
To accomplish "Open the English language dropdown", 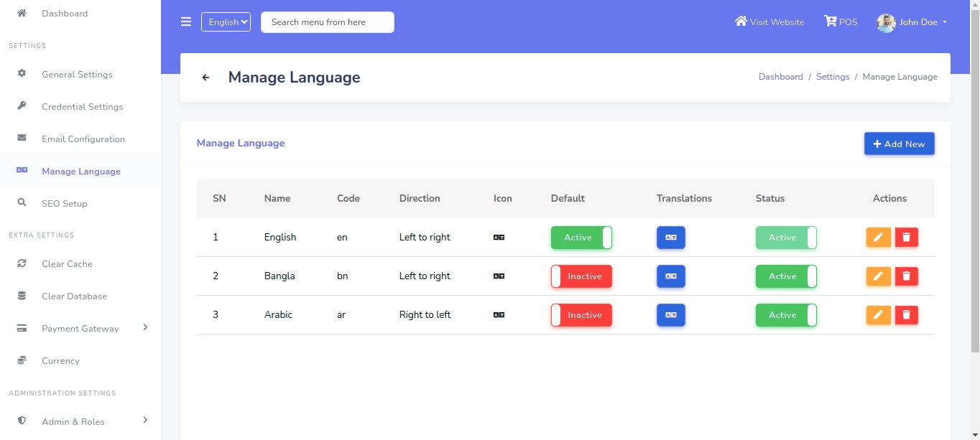I will [226, 22].
